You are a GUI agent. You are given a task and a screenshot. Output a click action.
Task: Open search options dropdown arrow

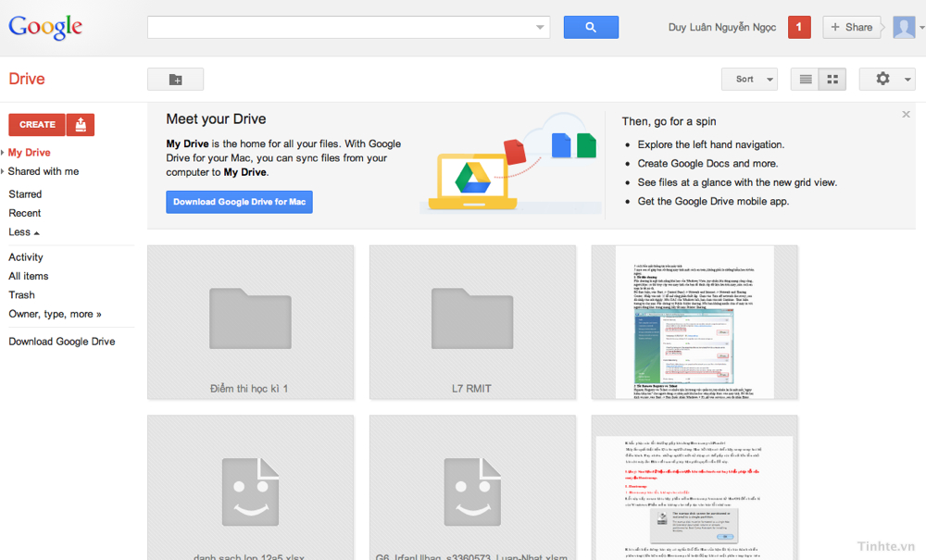[540, 27]
